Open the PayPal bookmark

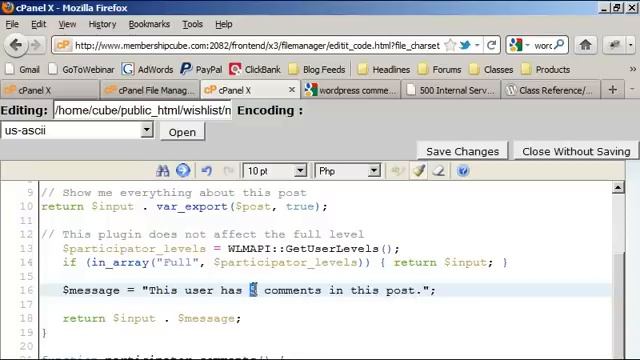click(201, 69)
